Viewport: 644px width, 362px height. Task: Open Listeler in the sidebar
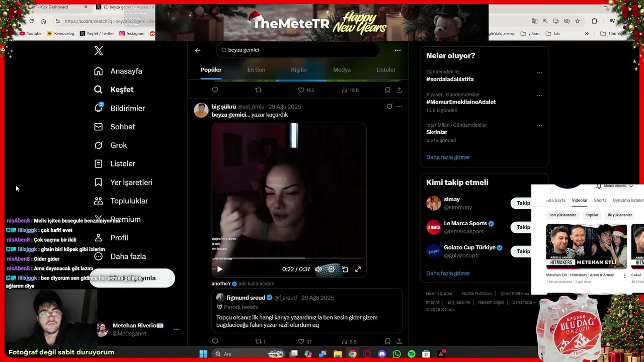pos(115,163)
